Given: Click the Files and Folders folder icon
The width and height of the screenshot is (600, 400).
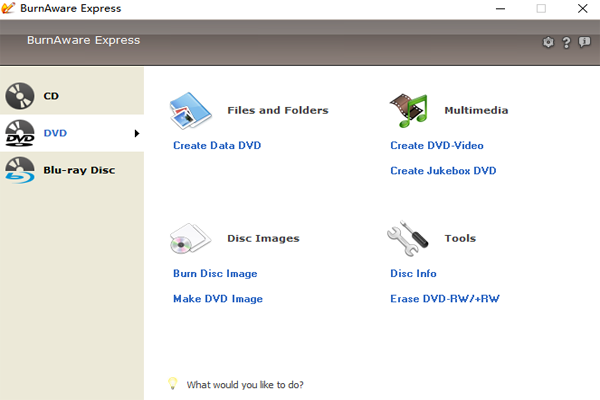Looking at the screenshot, I should click(190, 111).
